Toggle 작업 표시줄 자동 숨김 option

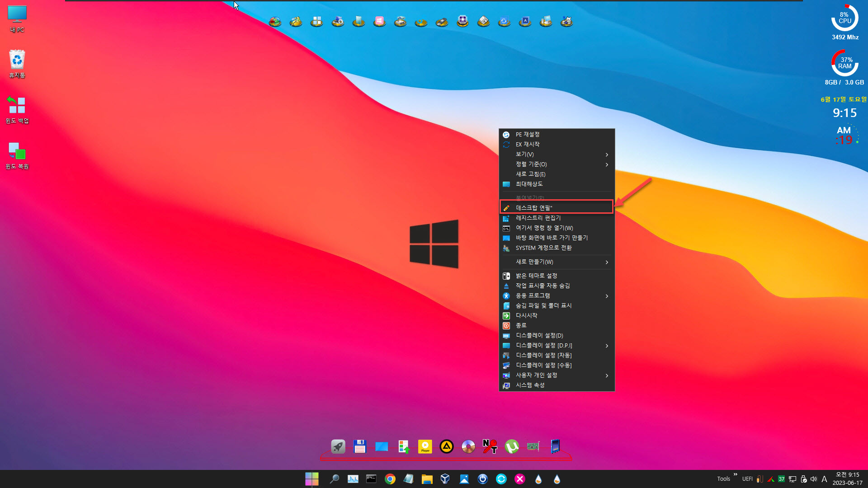(557, 286)
